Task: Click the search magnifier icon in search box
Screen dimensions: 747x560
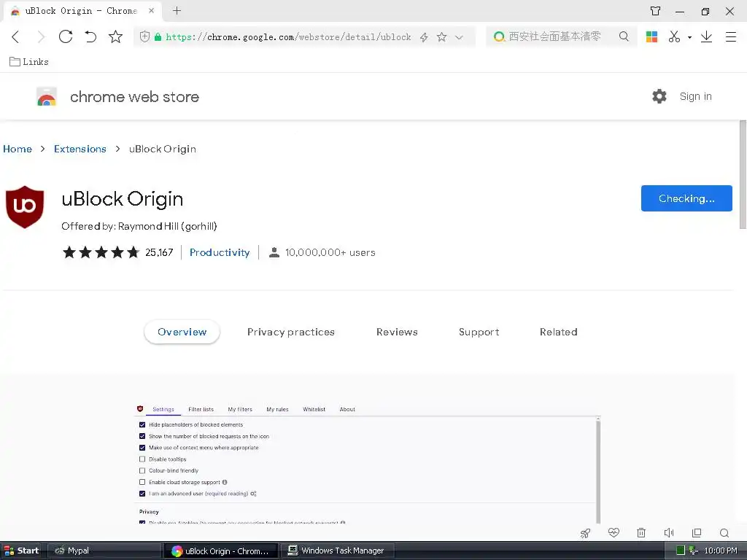Action: [624, 36]
